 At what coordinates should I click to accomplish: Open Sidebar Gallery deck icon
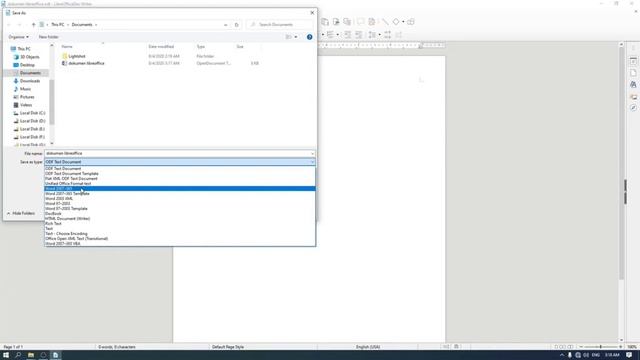tap(633, 97)
